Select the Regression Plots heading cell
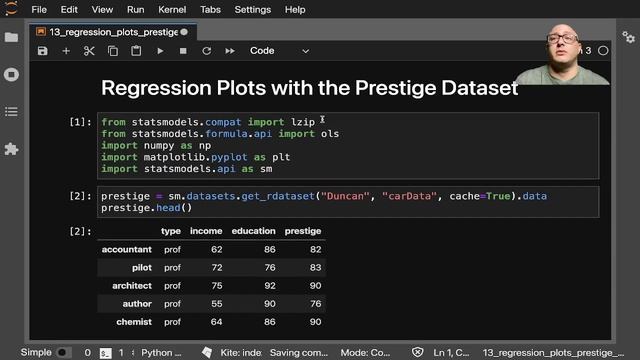This screenshot has height=360, width=640. tap(309, 88)
